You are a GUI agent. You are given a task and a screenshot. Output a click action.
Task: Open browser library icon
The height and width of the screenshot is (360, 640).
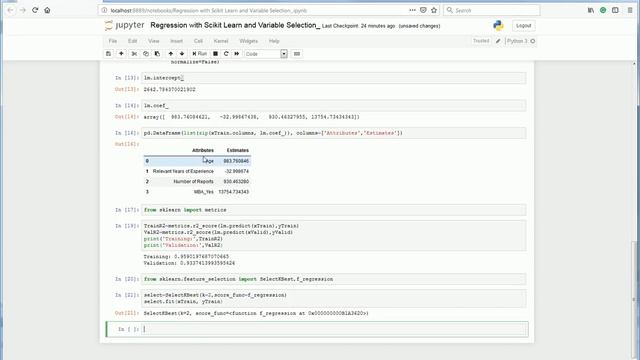591,10
